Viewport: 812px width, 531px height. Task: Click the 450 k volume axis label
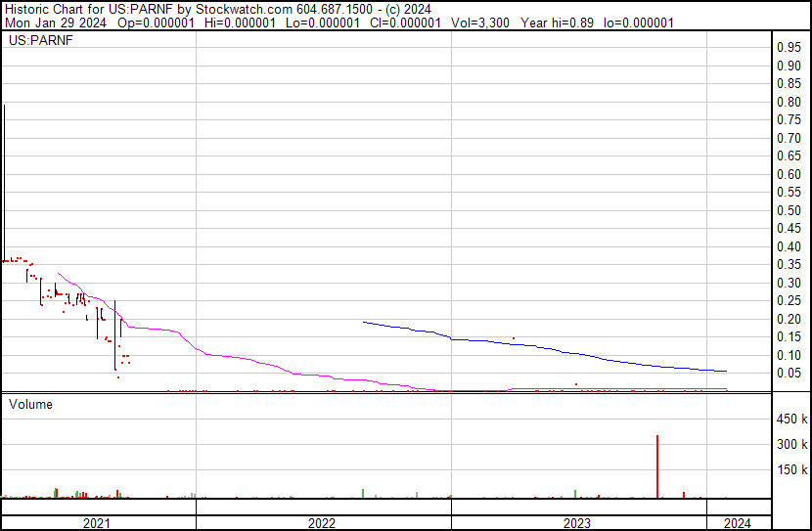[790, 420]
